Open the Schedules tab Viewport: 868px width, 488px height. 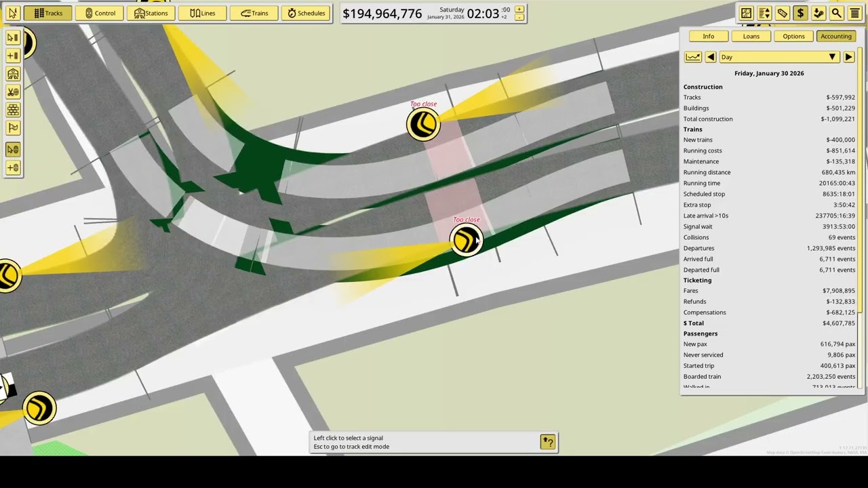point(306,13)
